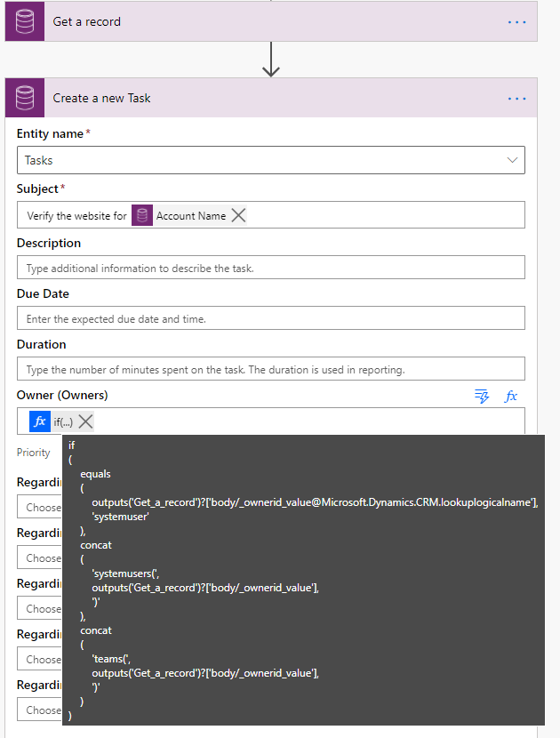
Task: Click the Create a new Task database icon
Action: click(x=25, y=98)
